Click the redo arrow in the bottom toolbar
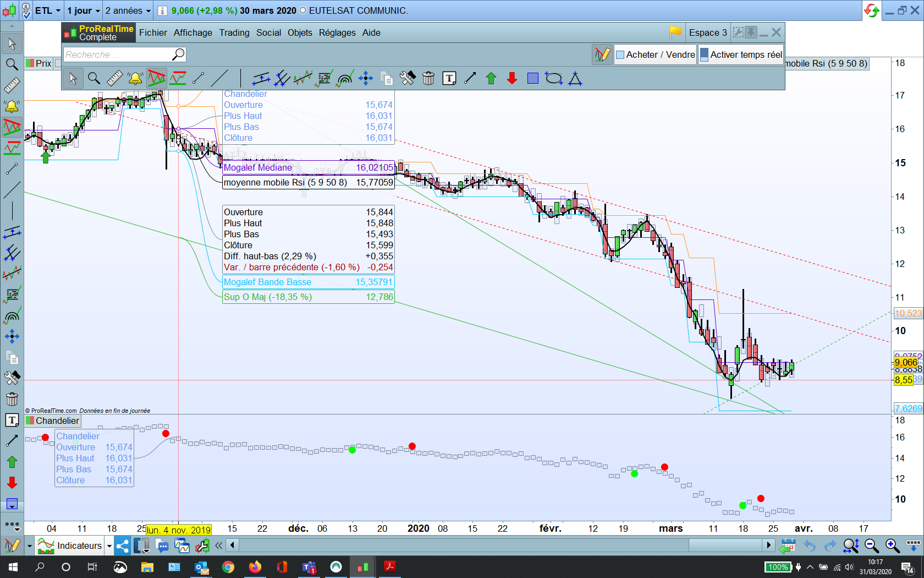This screenshot has width=924, height=578. click(x=831, y=546)
